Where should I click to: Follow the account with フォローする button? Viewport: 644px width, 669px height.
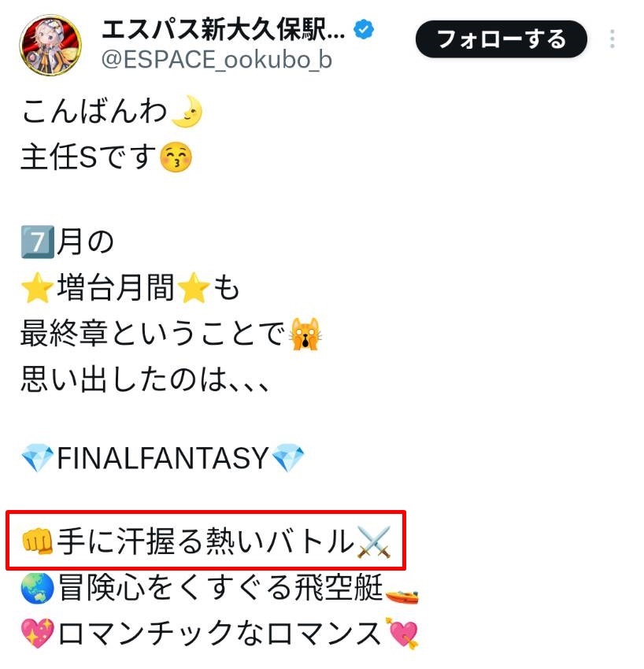[501, 39]
